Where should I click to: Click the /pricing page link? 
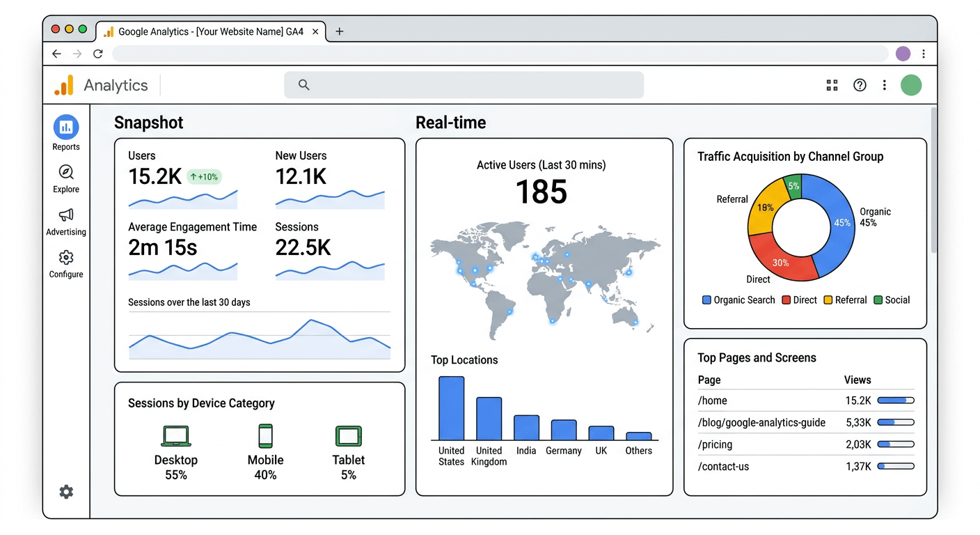[x=715, y=444]
